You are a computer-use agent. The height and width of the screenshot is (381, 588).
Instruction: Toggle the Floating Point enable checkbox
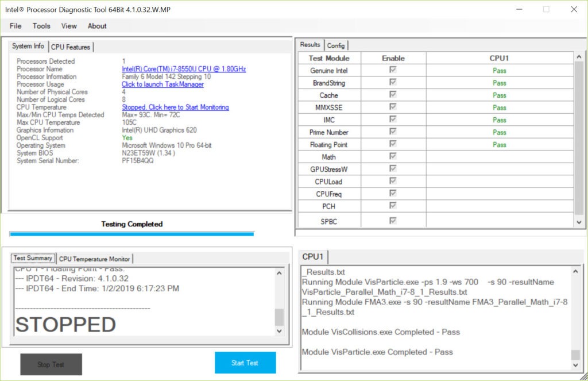(393, 144)
